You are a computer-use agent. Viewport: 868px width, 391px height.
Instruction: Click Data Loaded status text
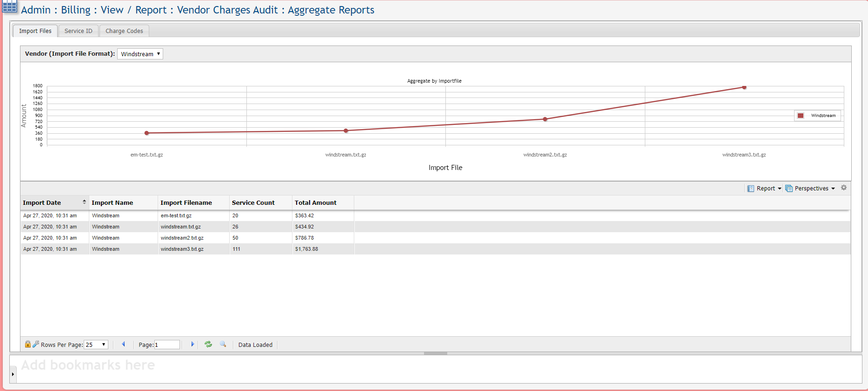255,345
